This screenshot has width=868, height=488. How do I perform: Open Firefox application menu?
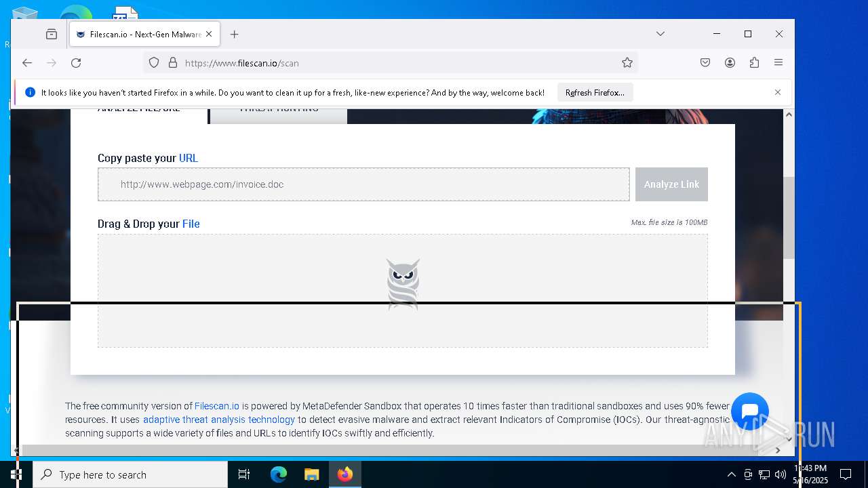778,62
